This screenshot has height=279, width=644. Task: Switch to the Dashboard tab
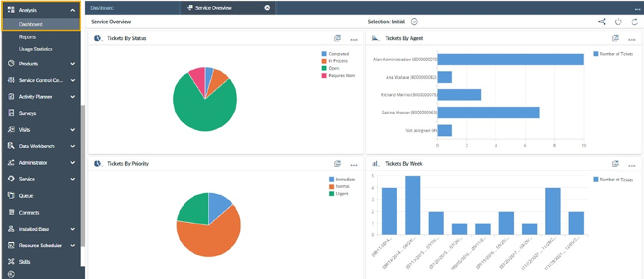[x=132, y=8]
